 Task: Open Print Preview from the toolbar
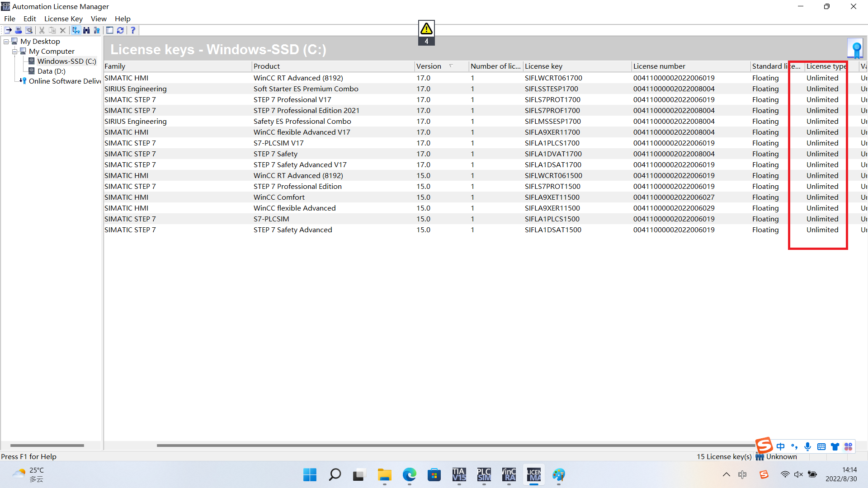29,30
